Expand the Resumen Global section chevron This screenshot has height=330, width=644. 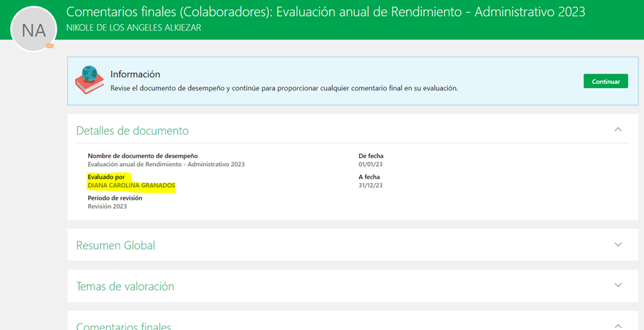click(x=618, y=245)
